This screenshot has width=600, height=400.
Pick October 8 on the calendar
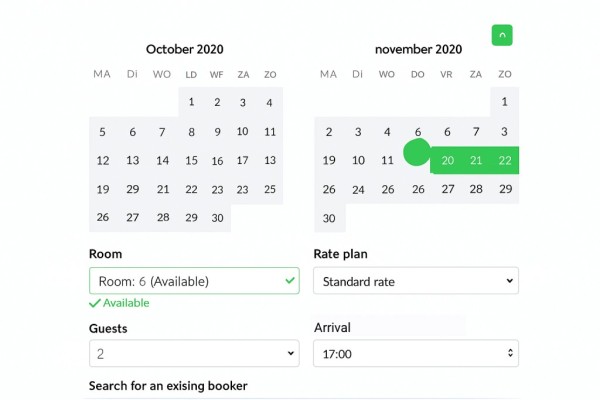(x=191, y=131)
